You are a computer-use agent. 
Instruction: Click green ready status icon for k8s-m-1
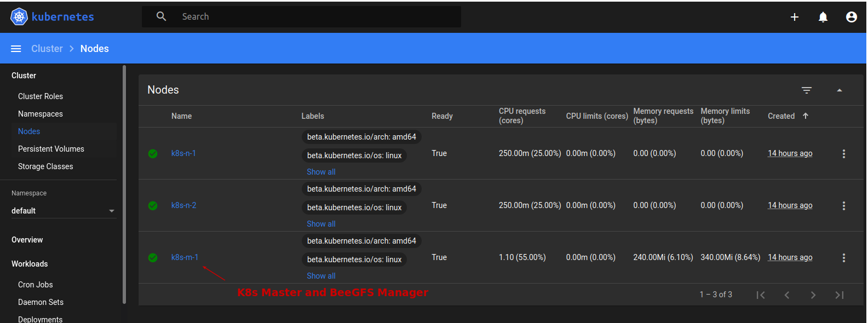153,258
